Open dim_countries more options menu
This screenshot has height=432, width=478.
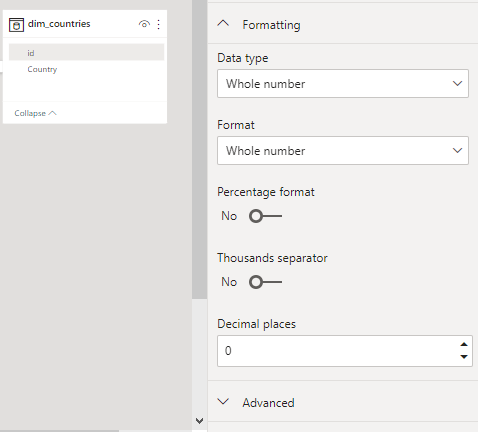pyautogui.click(x=159, y=24)
